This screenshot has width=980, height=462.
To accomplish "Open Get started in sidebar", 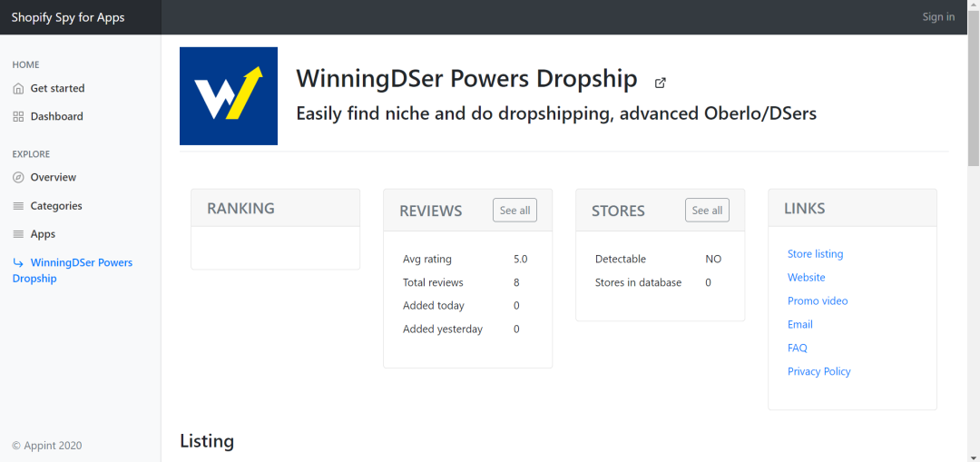I will (x=57, y=88).
